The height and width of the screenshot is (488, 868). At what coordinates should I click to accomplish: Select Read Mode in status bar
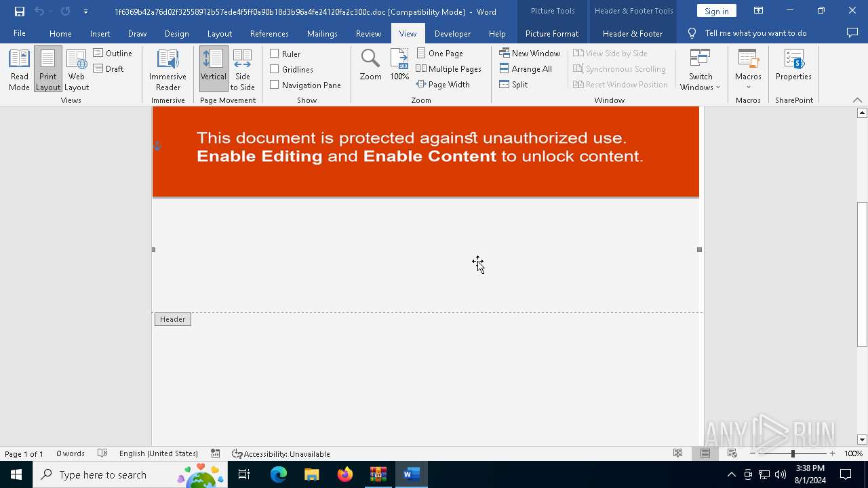click(x=677, y=453)
